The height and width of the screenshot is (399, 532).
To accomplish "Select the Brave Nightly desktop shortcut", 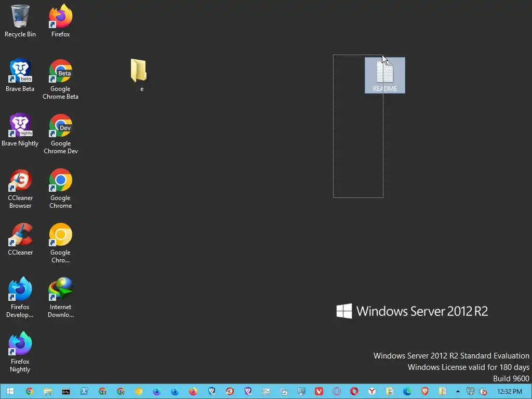I will coord(20,130).
